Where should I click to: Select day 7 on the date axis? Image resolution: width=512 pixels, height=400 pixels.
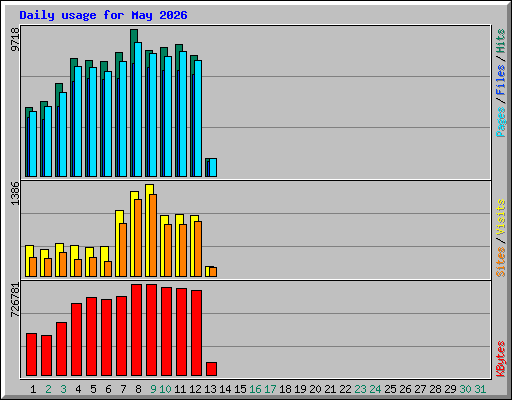123,389
